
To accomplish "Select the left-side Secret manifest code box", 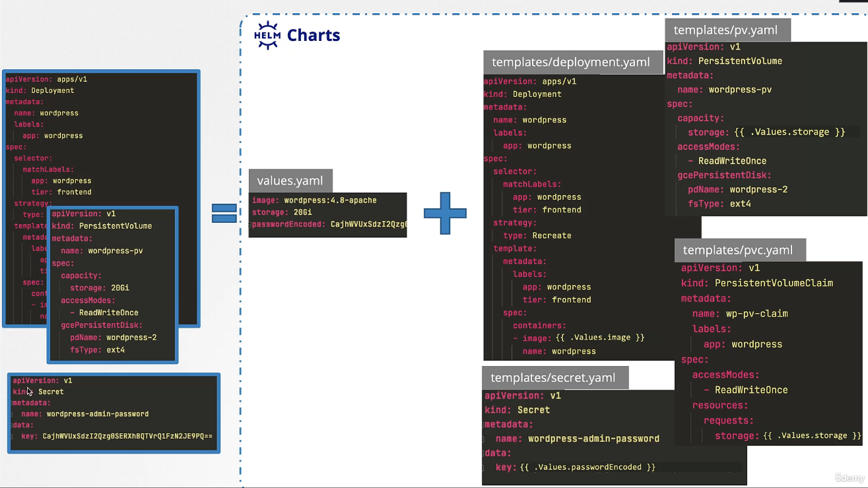I will (114, 412).
